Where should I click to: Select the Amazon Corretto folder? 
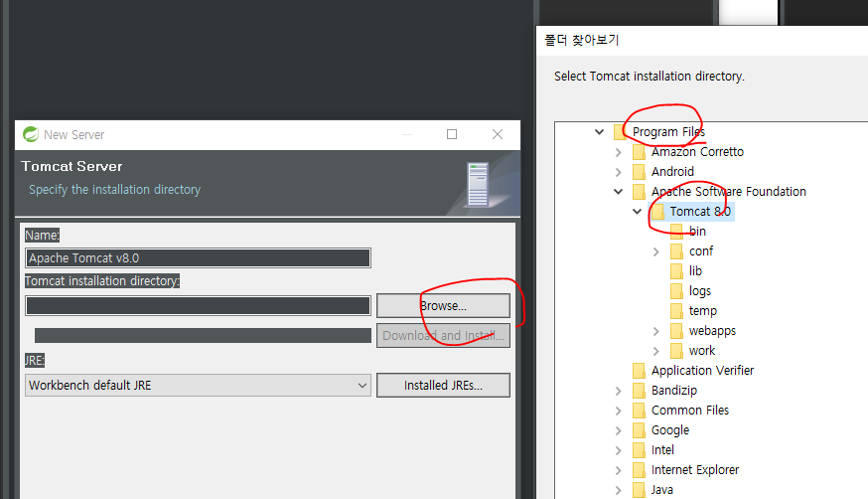697,152
